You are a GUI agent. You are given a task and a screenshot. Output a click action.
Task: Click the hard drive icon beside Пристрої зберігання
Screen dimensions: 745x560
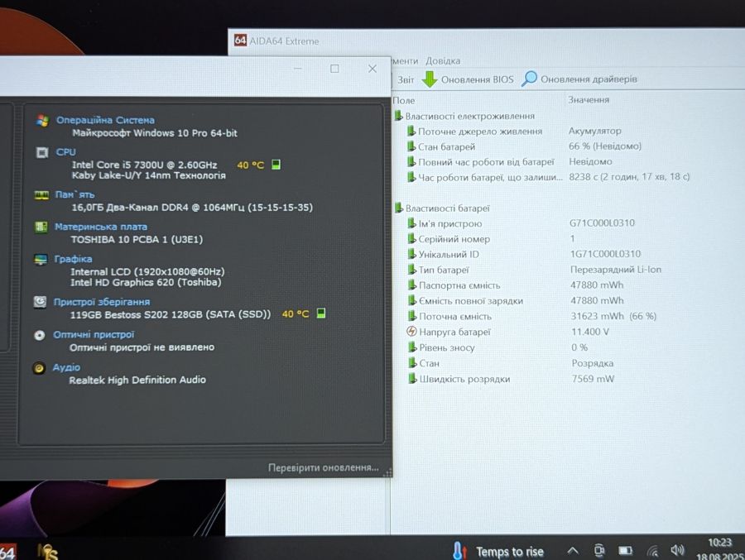(x=41, y=302)
